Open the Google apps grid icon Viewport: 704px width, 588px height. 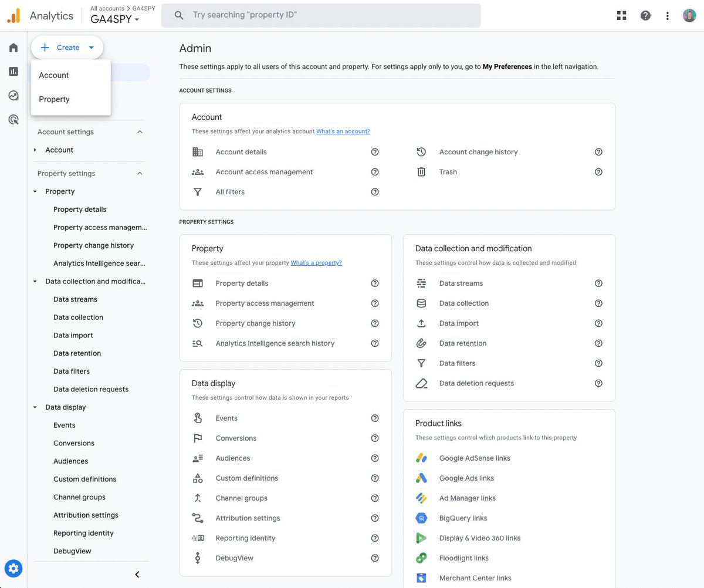622,16
